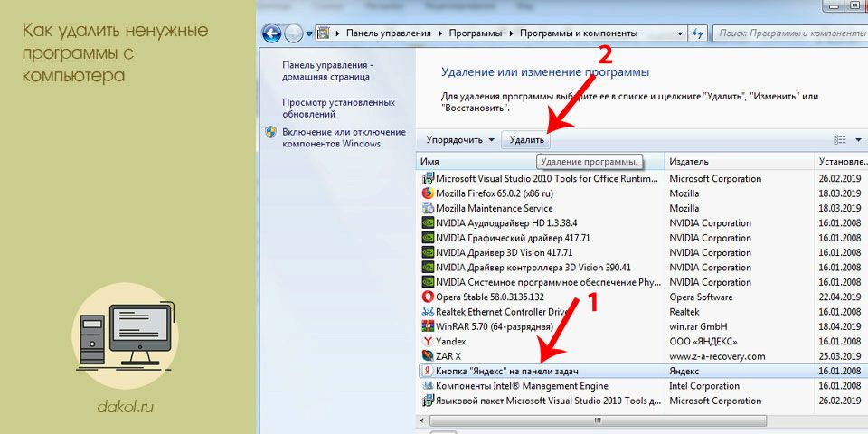
Task: Click the shield icon next to Windows components link
Action: 270,132
